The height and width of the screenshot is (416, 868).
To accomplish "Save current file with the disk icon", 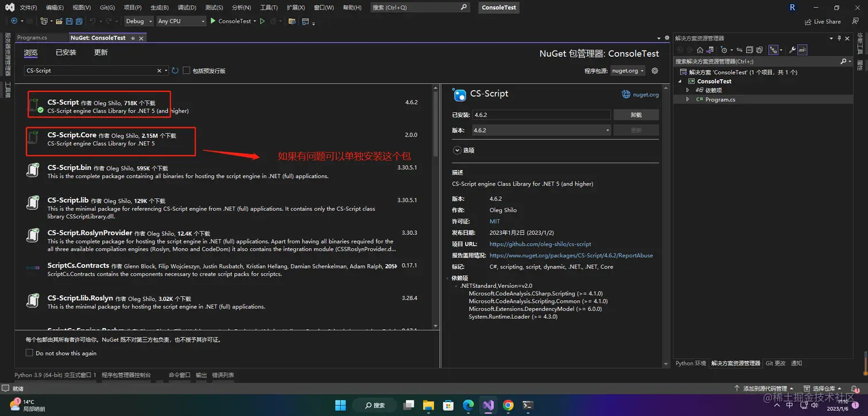I will [69, 21].
